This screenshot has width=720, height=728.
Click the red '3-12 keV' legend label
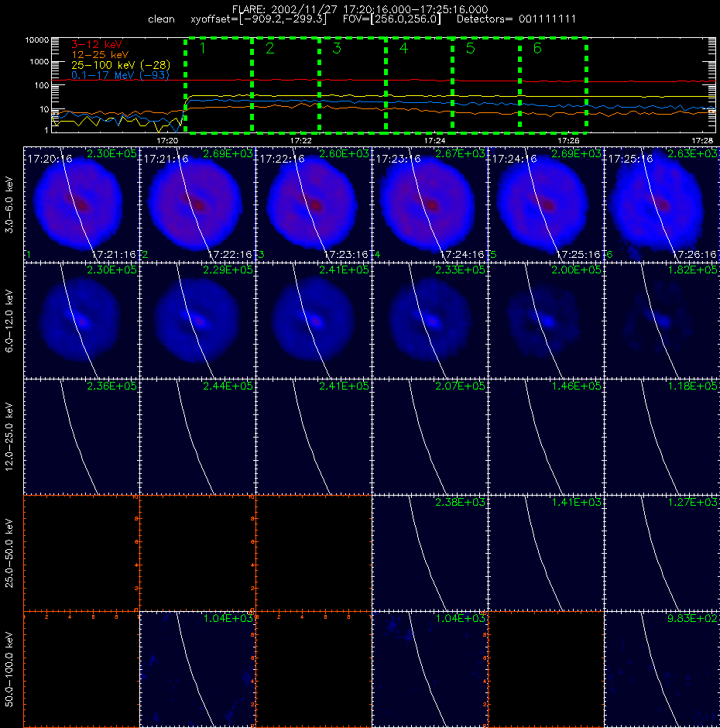click(97, 44)
